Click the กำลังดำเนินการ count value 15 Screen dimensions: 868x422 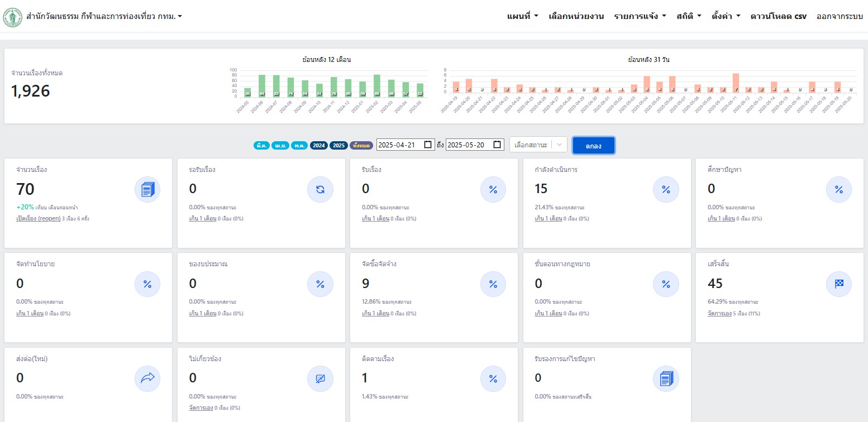coord(541,189)
